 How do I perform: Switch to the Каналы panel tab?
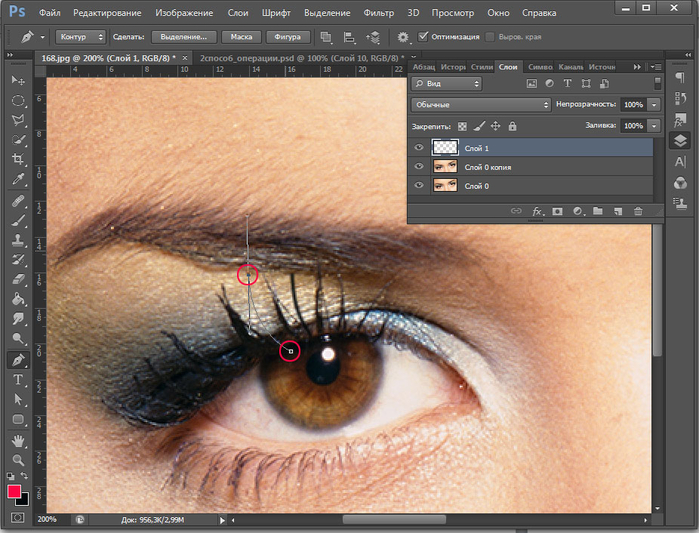tap(571, 66)
